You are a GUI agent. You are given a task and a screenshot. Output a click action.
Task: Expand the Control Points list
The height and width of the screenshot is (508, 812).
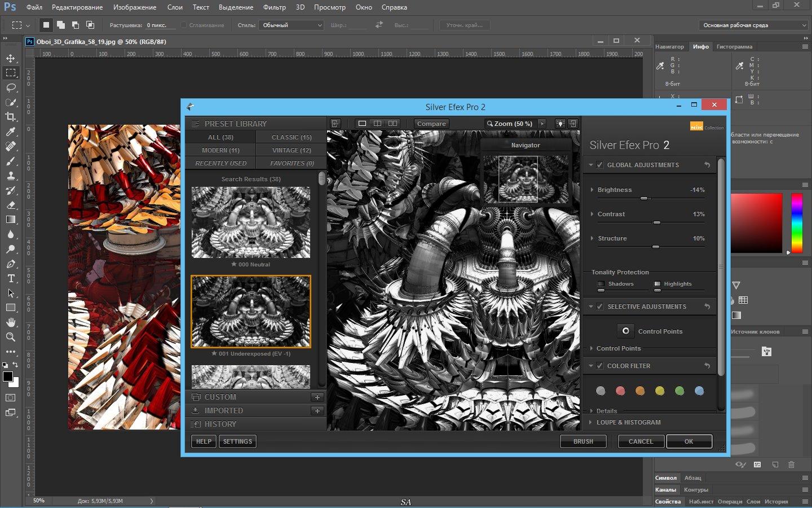click(592, 348)
